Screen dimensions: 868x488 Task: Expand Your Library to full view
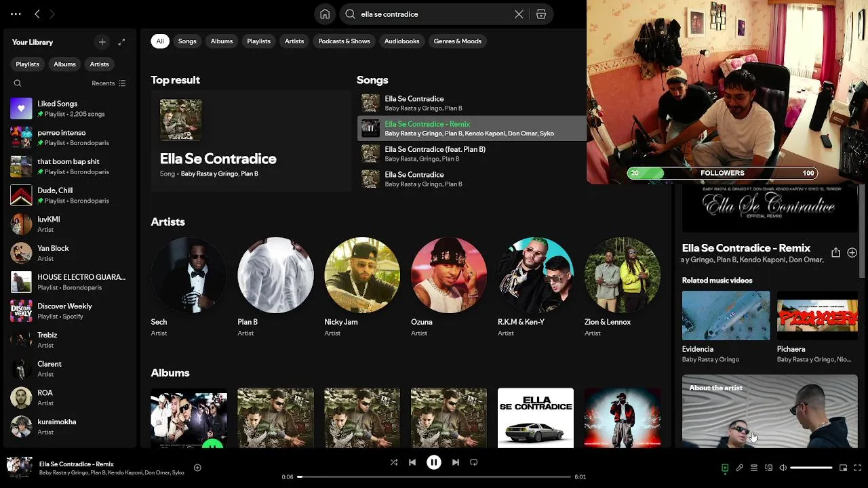tap(121, 42)
